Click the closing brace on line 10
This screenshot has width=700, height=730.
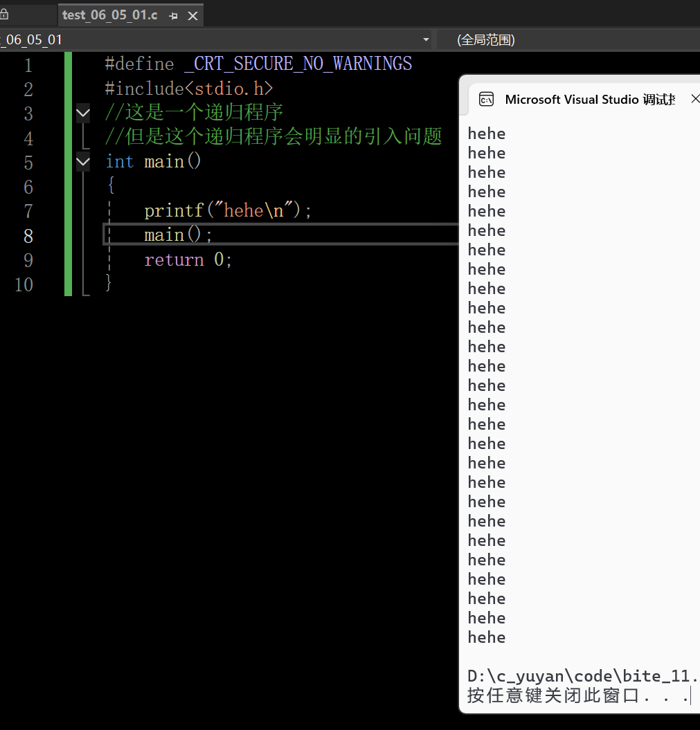click(109, 283)
